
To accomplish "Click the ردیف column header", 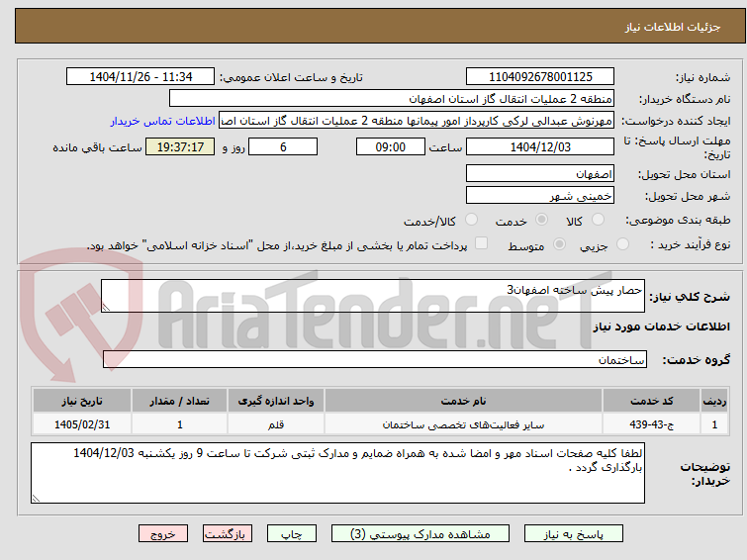I will [x=714, y=401].
